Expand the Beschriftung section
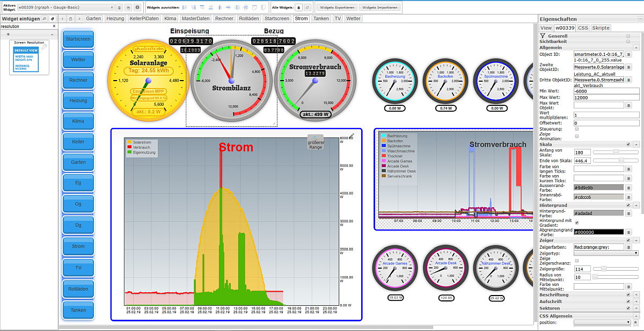 pyautogui.click(x=636, y=294)
